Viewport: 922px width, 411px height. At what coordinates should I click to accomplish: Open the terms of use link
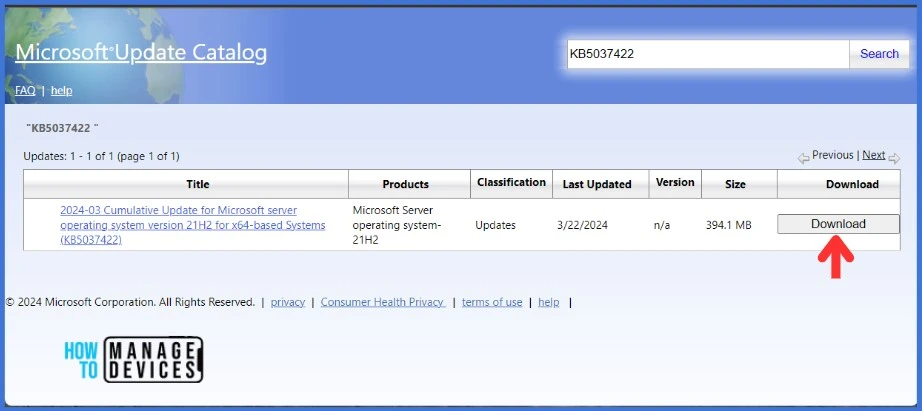pyautogui.click(x=492, y=302)
